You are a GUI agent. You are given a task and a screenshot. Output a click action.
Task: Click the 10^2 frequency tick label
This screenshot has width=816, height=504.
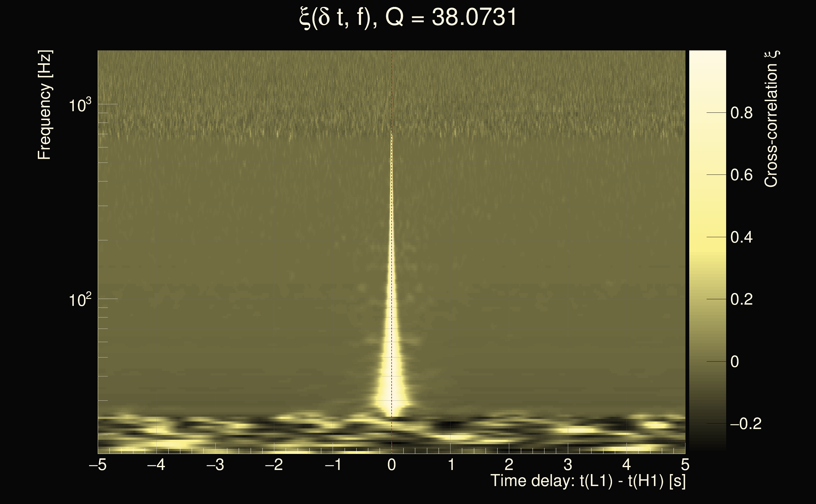coord(80,300)
